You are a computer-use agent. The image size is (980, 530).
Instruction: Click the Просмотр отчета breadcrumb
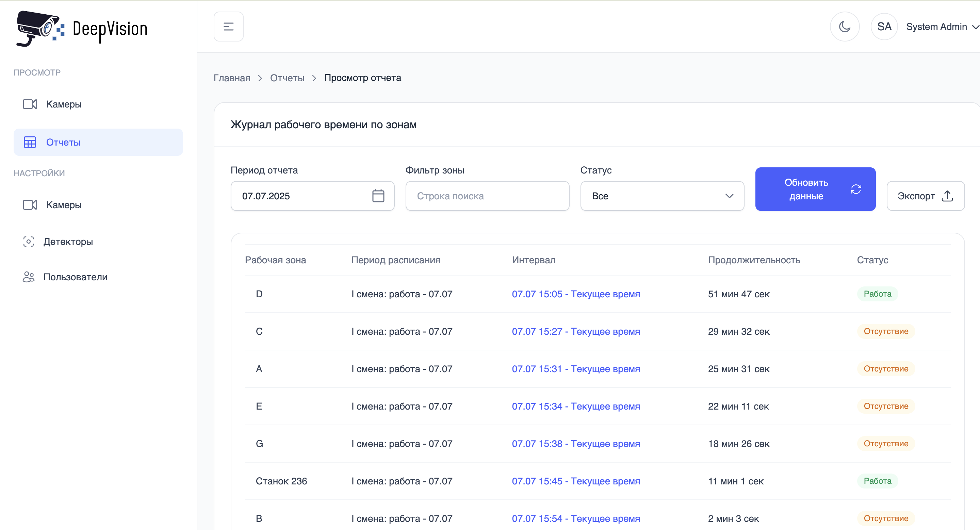coord(362,78)
